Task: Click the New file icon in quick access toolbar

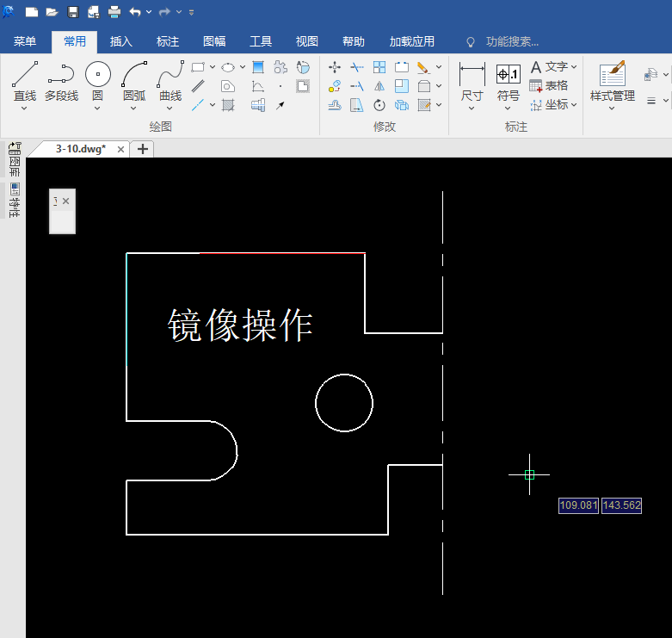Action: tap(32, 12)
